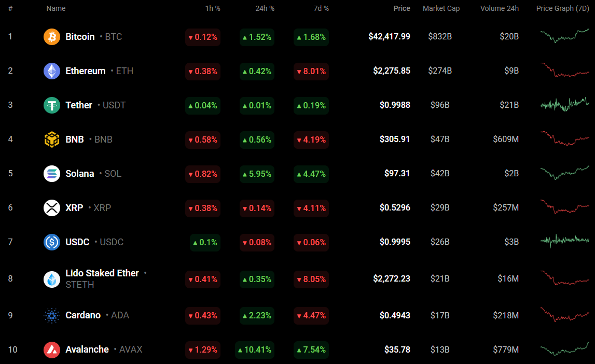Sort table by Price column header

(x=402, y=8)
